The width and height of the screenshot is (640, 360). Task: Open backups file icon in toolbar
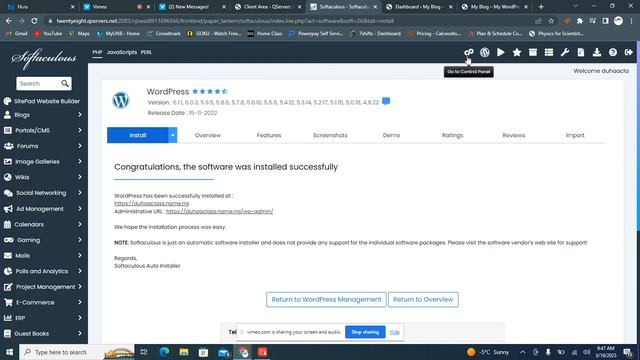(x=581, y=52)
